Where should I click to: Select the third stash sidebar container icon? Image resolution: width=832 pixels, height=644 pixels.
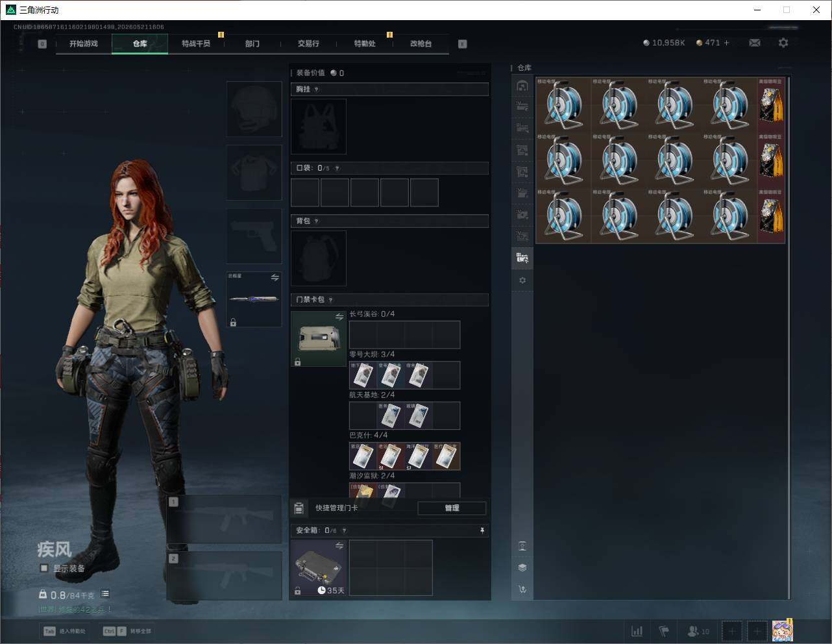pos(522,128)
